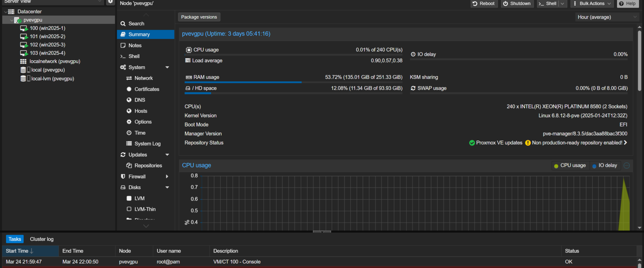Open non production-ready repository warning arrow
644x268 pixels.
[x=625, y=143]
